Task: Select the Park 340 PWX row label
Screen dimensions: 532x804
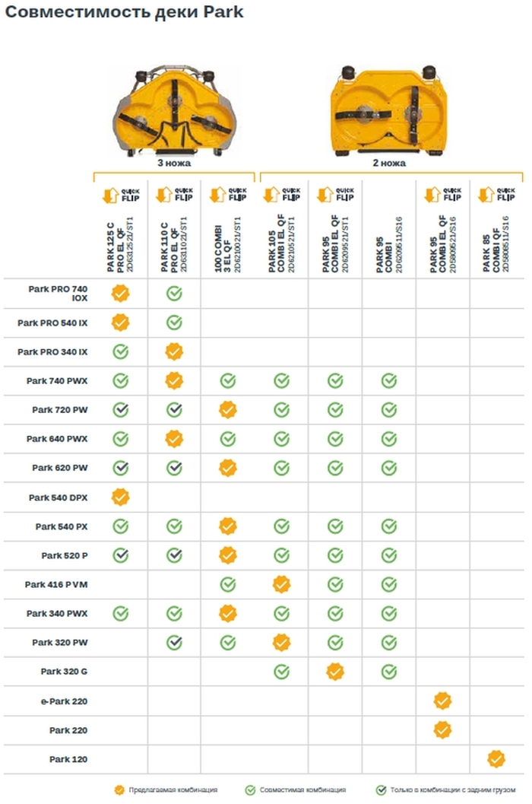Action: pyautogui.click(x=57, y=613)
